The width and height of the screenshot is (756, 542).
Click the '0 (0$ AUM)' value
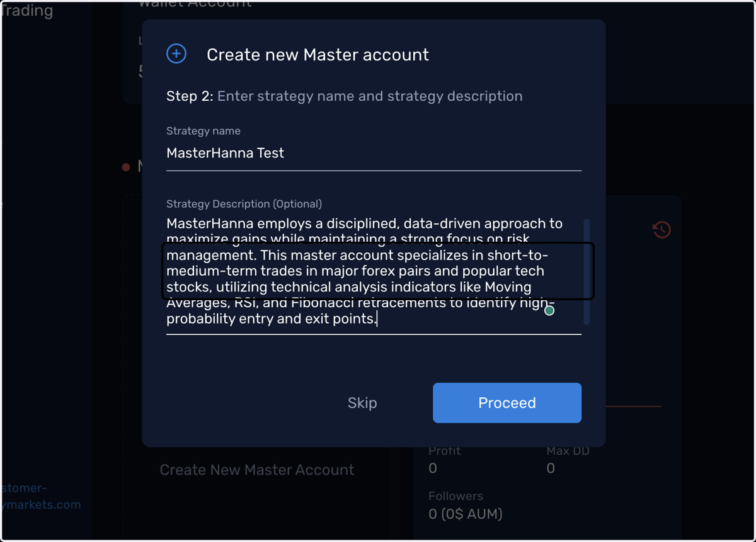pyautogui.click(x=466, y=514)
